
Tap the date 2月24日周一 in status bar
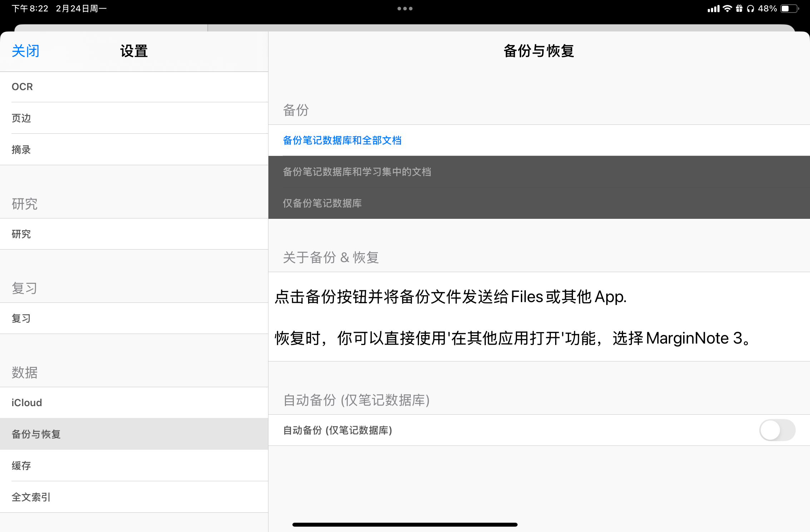82,9
